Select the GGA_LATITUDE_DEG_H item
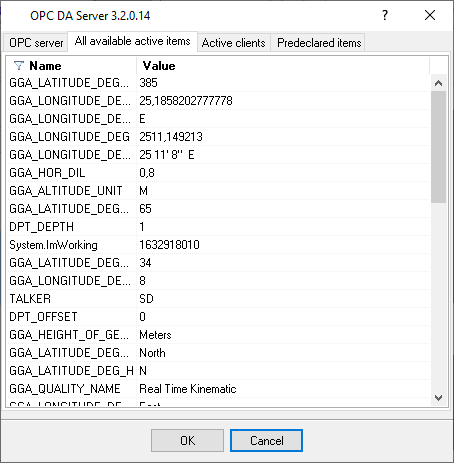454x463 pixels. coord(71,371)
